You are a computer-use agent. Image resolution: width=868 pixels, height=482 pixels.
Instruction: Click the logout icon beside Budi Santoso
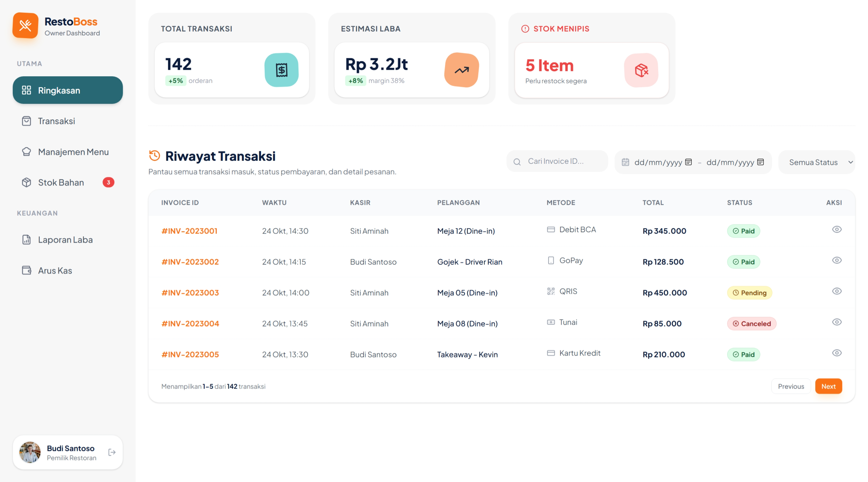(x=112, y=452)
